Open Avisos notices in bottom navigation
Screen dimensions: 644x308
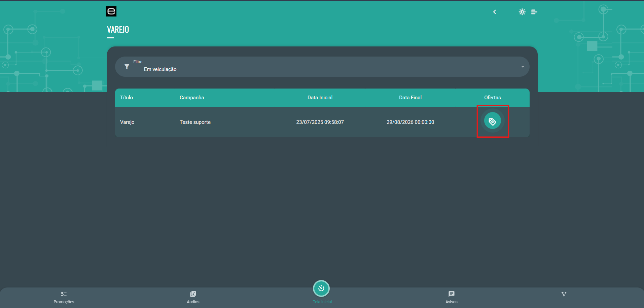(x=451, y=297)
